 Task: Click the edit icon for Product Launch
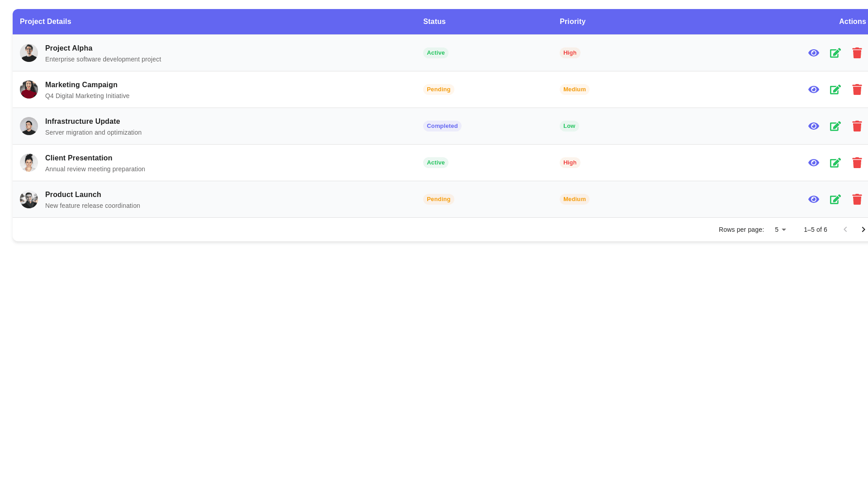click(835, 199)
